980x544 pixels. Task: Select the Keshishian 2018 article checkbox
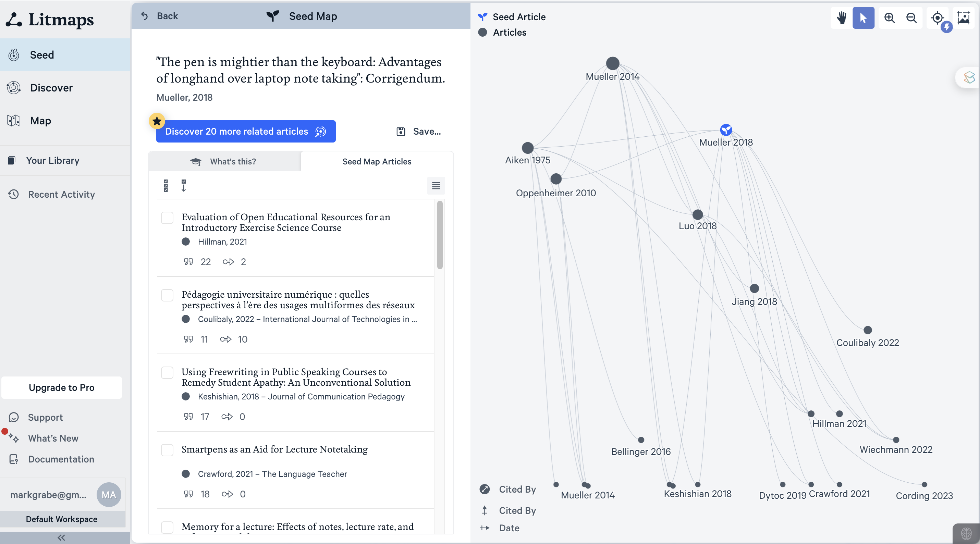(167, 373)
